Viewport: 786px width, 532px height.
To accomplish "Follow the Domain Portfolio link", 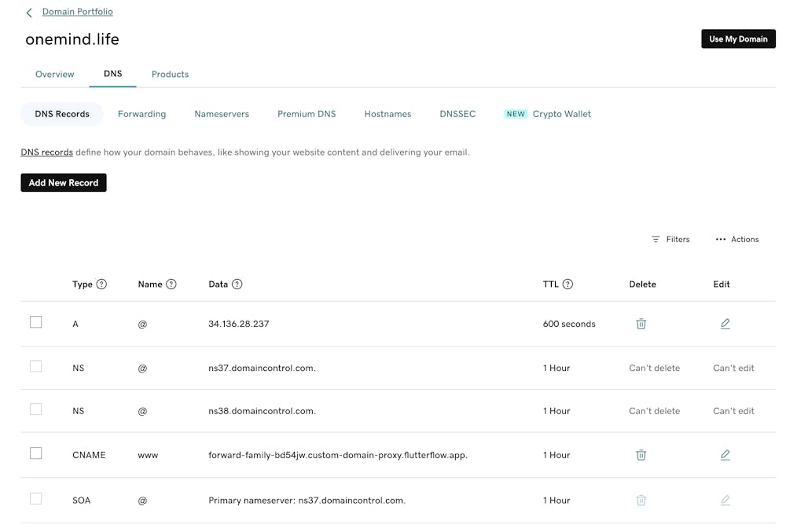I will pos(77,12).
